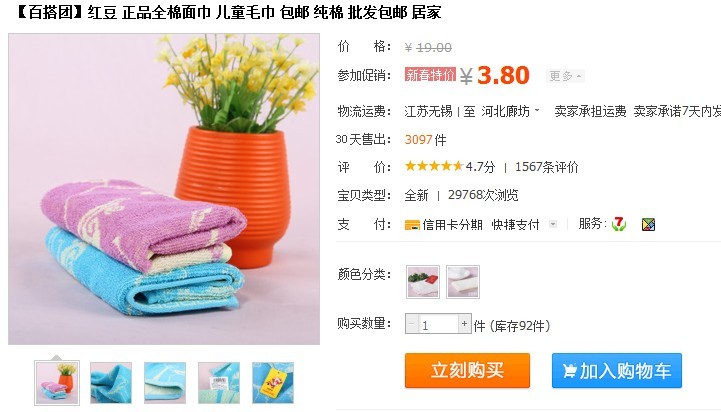The image size is (721, 412).
Task: Click the main towel product image
Action: [x=164, y=189]
